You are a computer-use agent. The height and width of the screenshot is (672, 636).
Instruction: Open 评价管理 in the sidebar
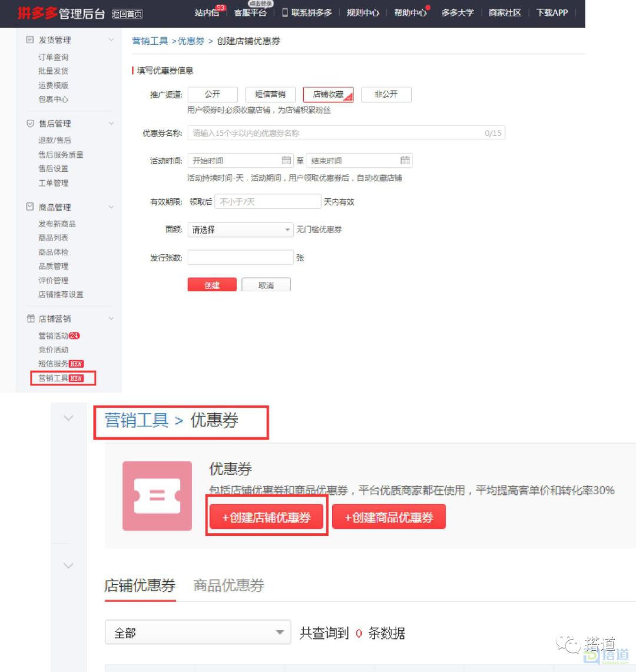[x=53, y=280]
